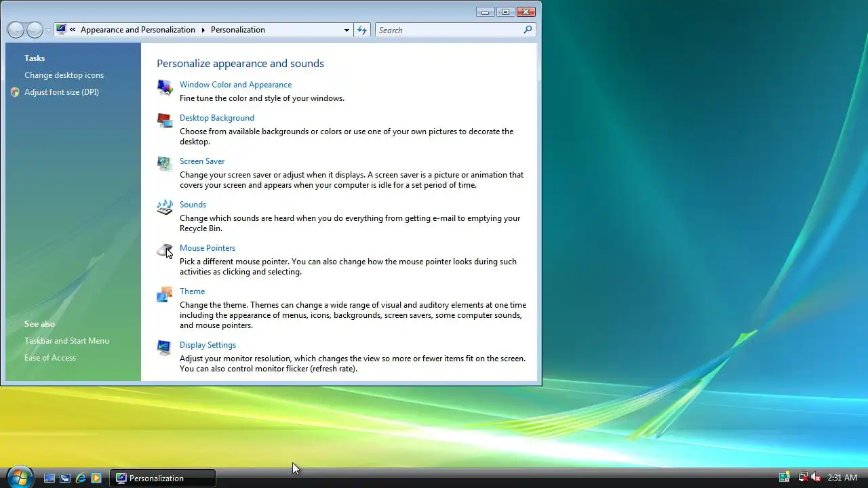868x488 pixels.
Task: Select the Personalization breadcrumb segment
Action: tap(237, 30)
